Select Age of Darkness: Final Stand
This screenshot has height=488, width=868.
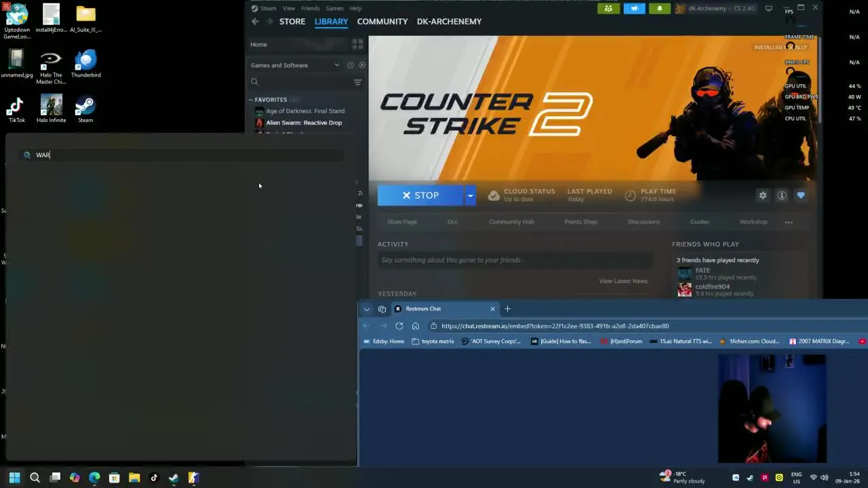pyautogui.click(x=305, y=111)
